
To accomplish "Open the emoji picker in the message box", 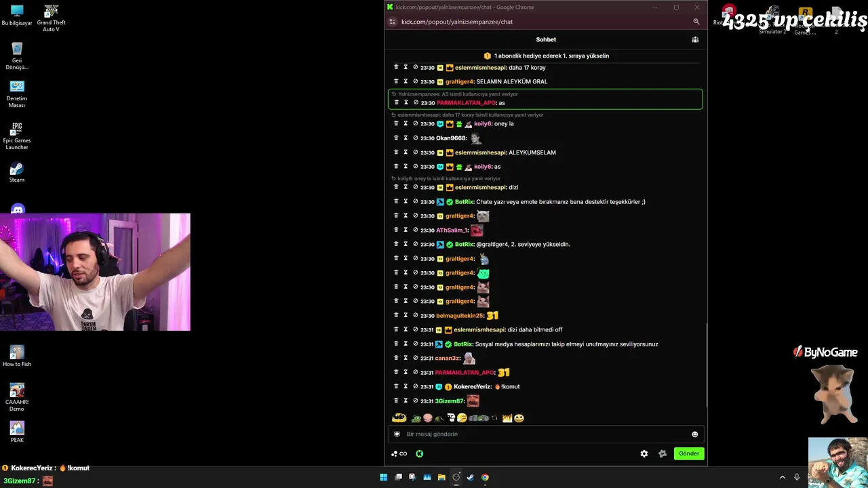I will 694,434.
